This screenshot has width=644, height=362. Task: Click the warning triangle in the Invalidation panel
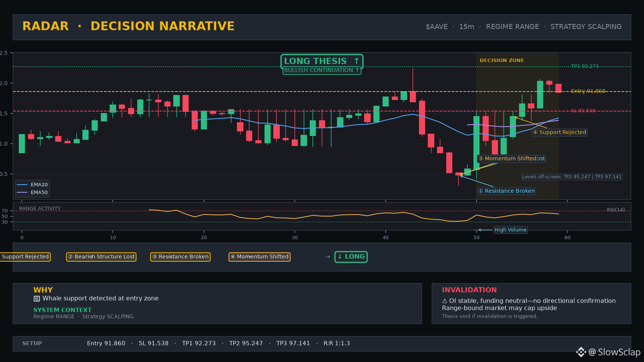point(445,301)
